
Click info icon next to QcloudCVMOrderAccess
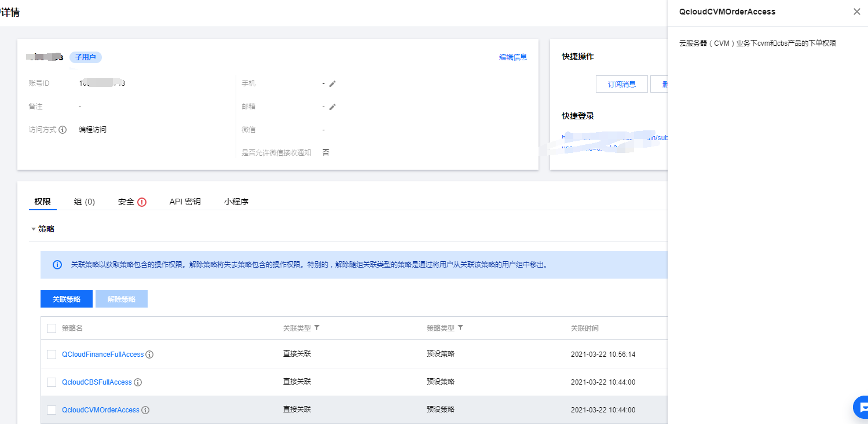tap(145, 410)
